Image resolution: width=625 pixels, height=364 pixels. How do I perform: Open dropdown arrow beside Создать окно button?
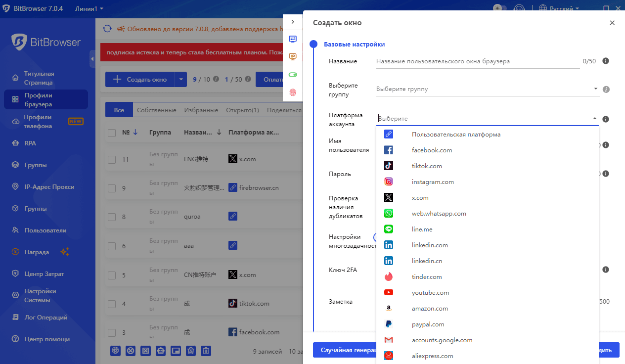[181, 79]
